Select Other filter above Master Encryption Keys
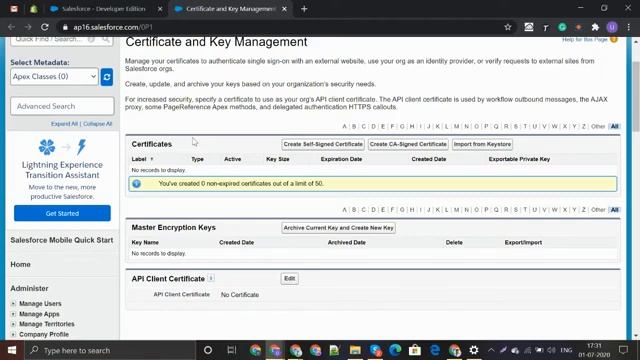 tap(598, 210)
